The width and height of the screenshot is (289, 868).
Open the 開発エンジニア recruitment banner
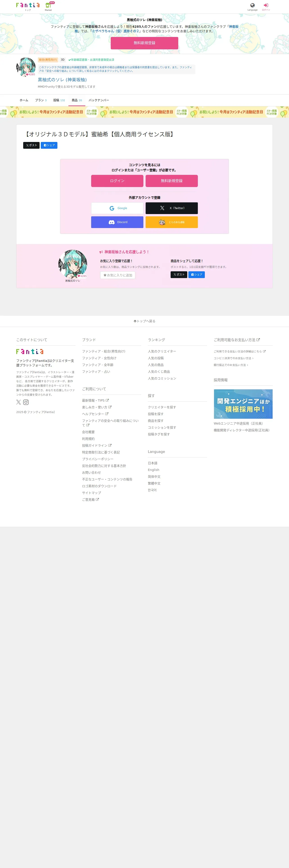coord(243,404)
